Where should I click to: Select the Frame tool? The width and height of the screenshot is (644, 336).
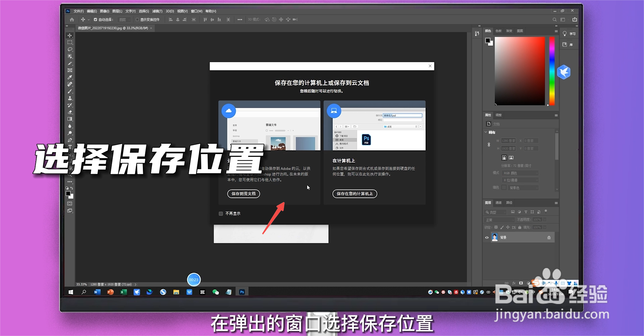[70, 70]
